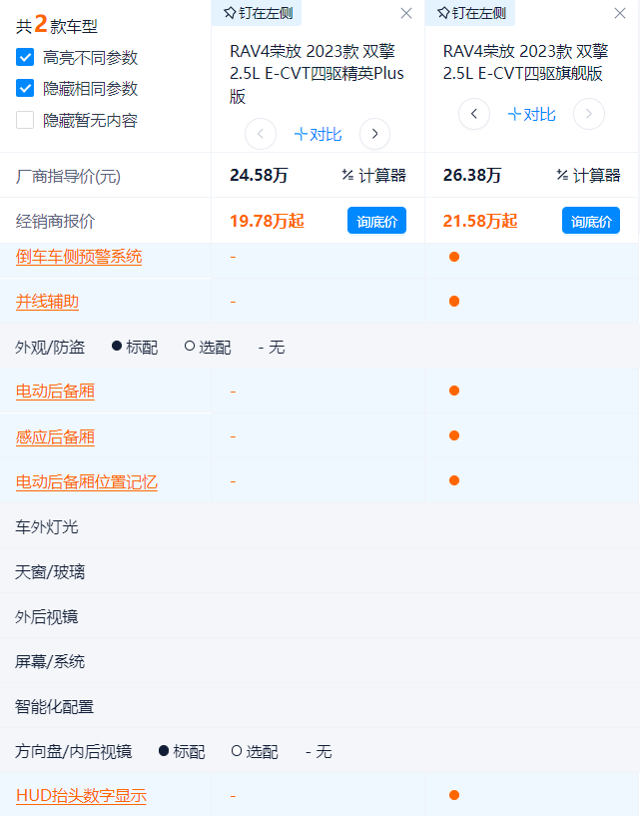Go to next model in 精英Plus column
The width and height of the screenshot is (644, 816).
tap(374, 134)
